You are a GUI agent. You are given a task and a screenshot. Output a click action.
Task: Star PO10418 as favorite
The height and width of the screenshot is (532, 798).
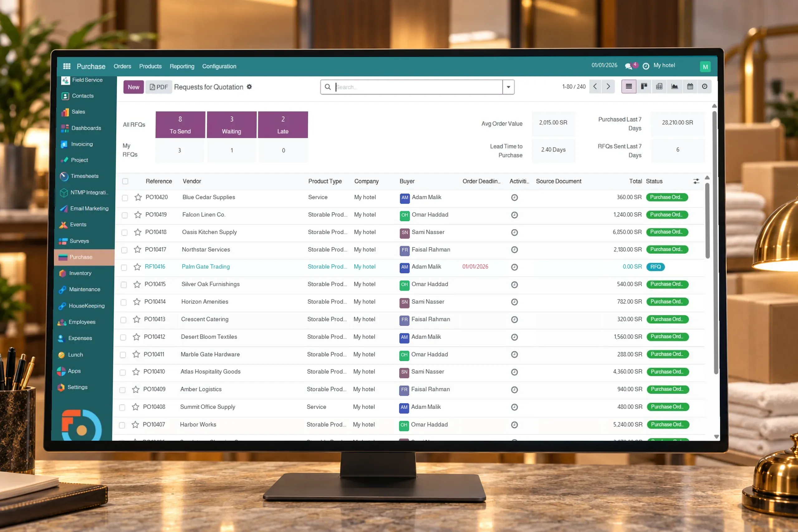137,232
